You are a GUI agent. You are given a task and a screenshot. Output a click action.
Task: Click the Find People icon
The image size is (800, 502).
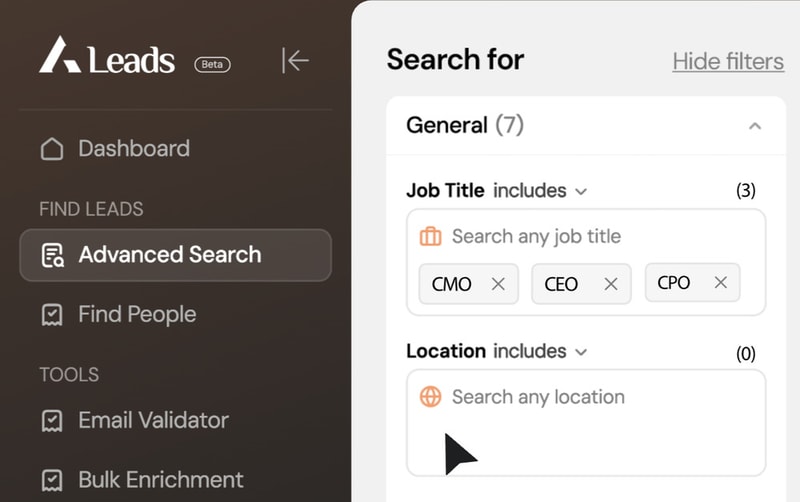pyautogui.click(x=51, y=315)
